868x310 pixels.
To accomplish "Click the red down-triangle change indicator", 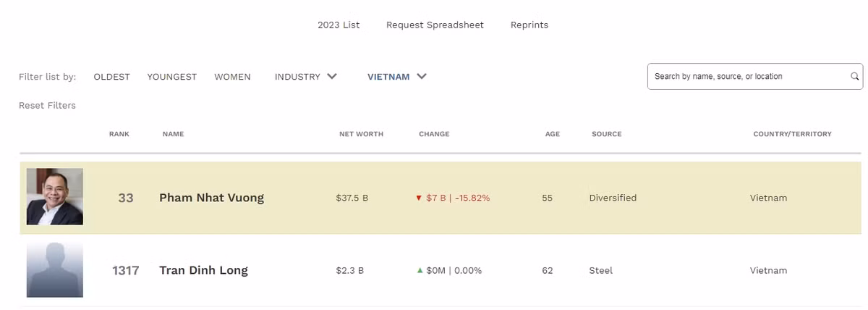I will (x=418, y=198).
